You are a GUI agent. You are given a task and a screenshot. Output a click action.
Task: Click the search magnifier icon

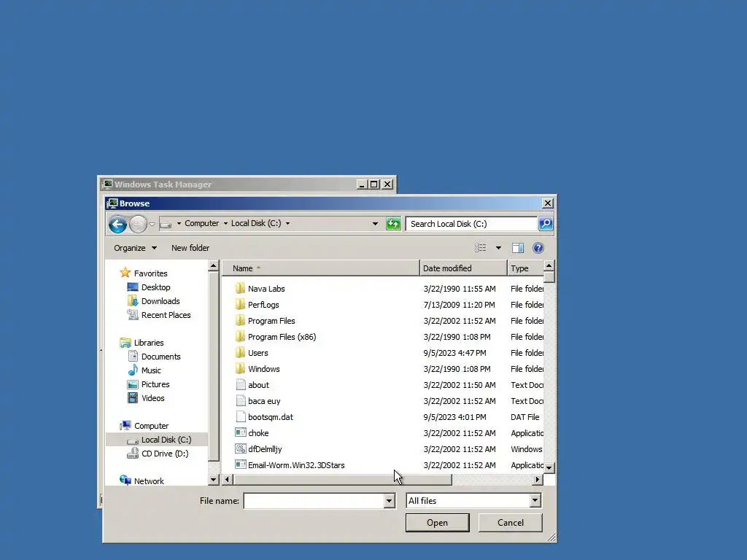tap(546, 223)
